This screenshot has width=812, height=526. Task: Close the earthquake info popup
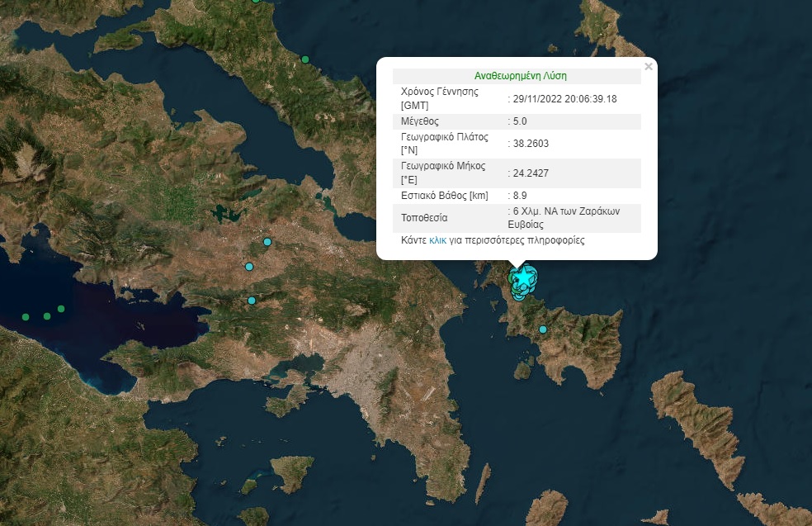(x=649, y=67)
